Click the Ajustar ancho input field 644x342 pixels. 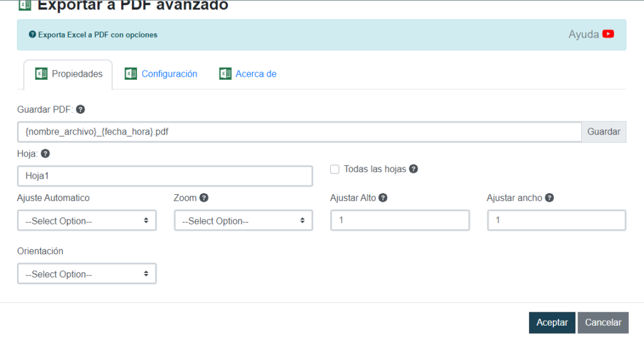(557, 220)
